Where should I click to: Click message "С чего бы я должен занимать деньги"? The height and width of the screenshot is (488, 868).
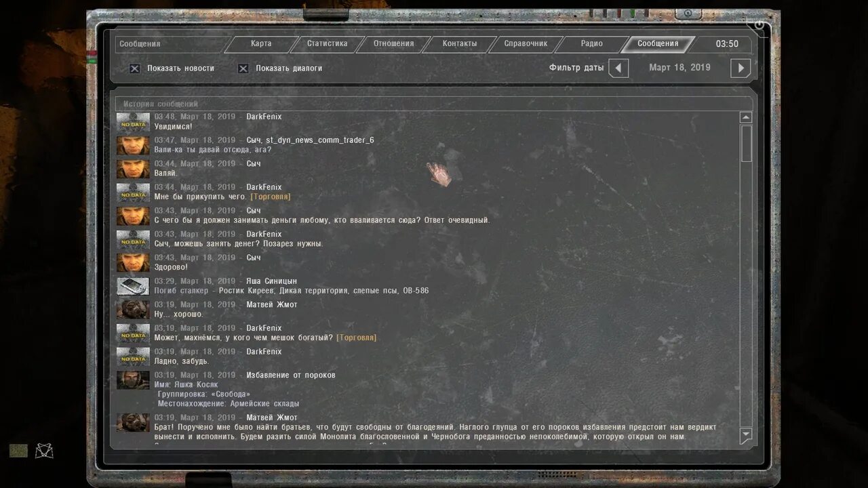(x=322, y=220)
